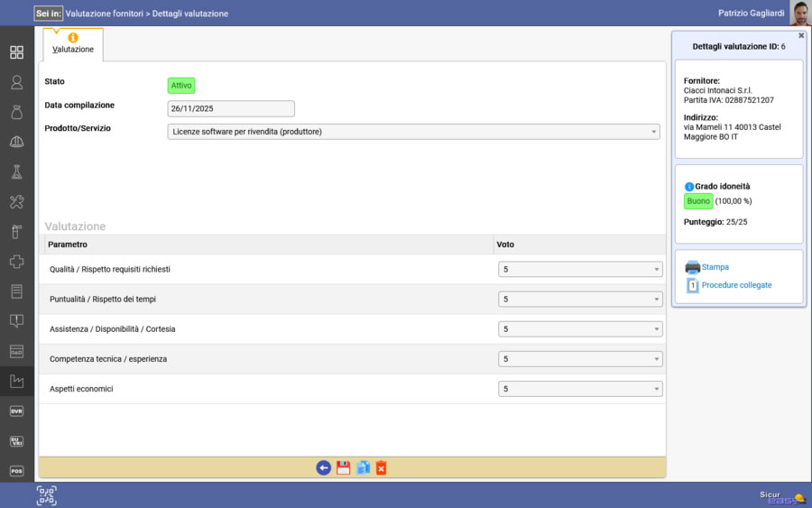Open the dashboard grid icon in sidebar

(16, 52)
